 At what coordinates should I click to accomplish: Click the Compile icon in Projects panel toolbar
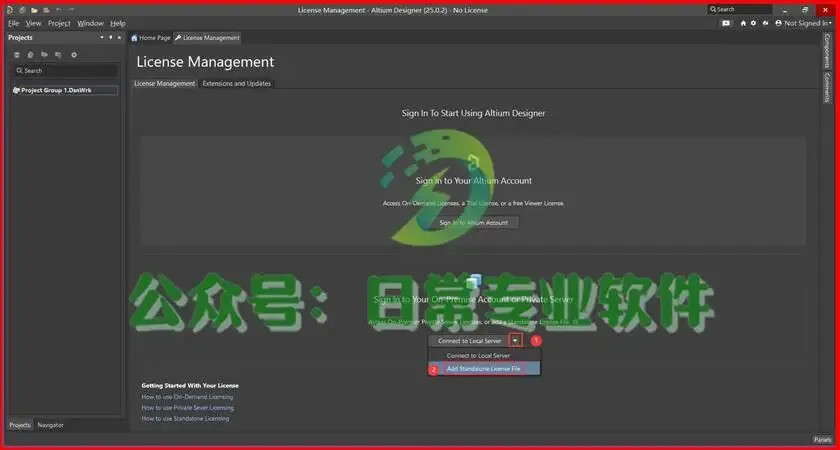(x=31, y=55)
